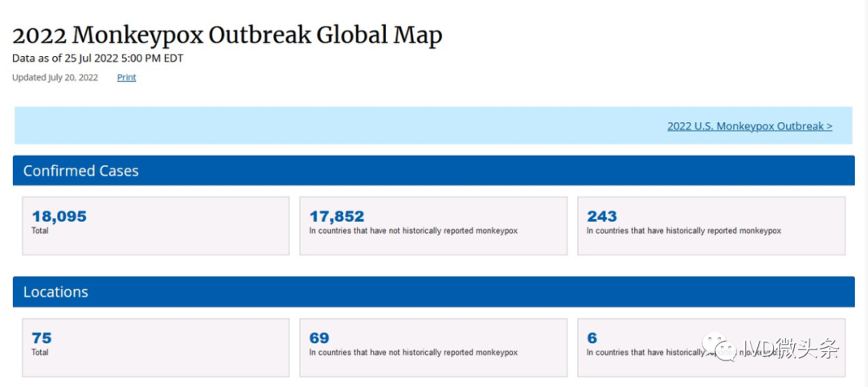Click the 243 confirmed cases number
The height and width of the screenshot is (387, 868).
(601, 216)
